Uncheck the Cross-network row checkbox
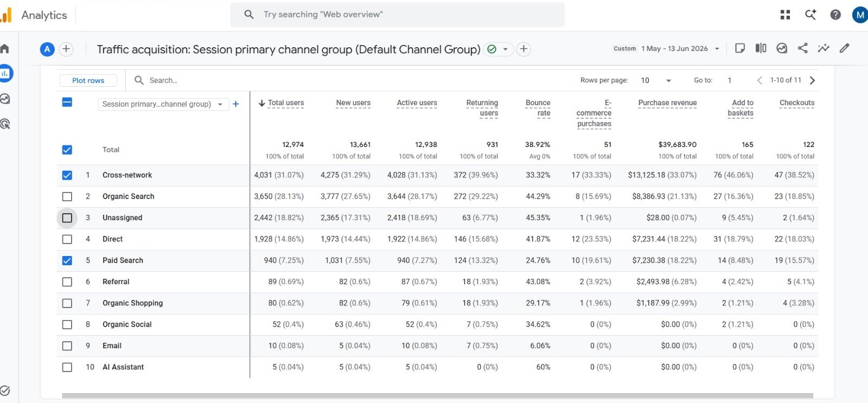 tap(67, 175)
